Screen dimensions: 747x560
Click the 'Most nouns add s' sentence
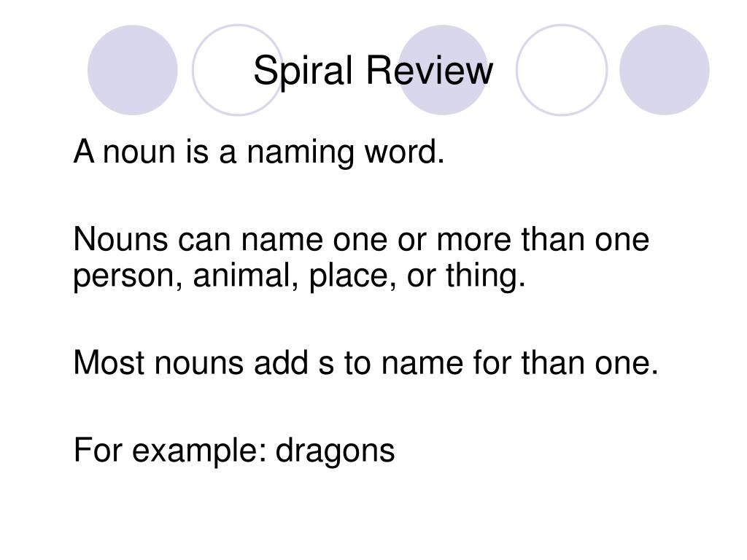(x=366, y=362)
